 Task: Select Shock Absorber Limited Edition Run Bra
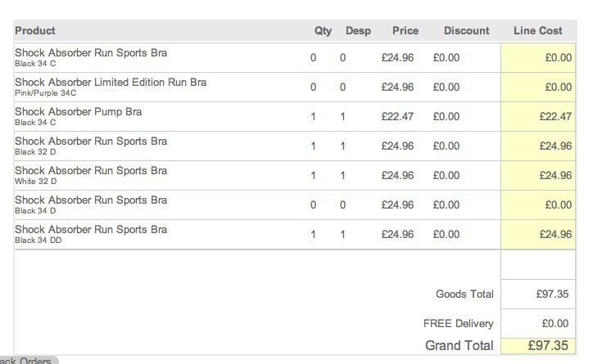click(111, 83)
